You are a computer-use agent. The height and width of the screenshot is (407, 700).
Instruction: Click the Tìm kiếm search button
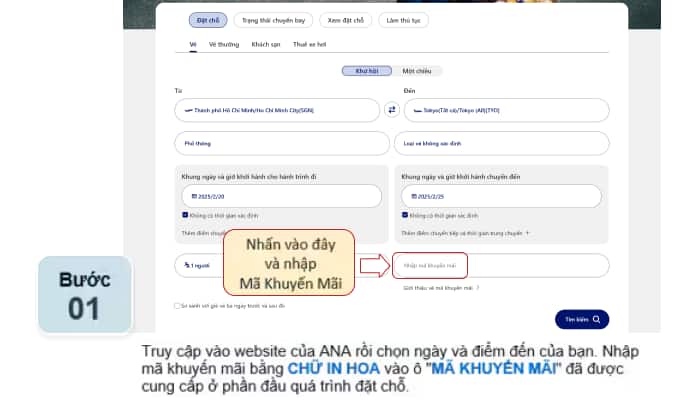coord(582,320)
